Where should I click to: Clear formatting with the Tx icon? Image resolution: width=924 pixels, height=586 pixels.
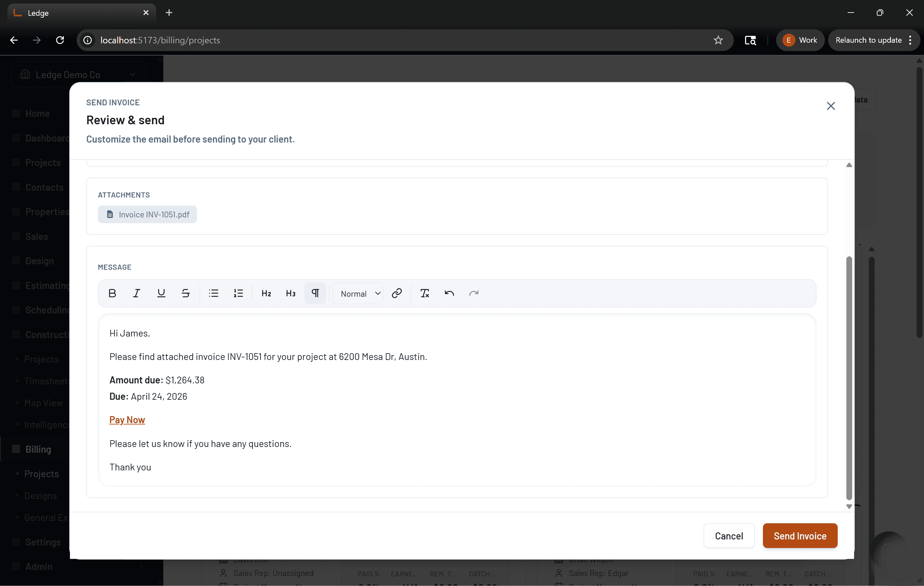[x=425, y=293]
